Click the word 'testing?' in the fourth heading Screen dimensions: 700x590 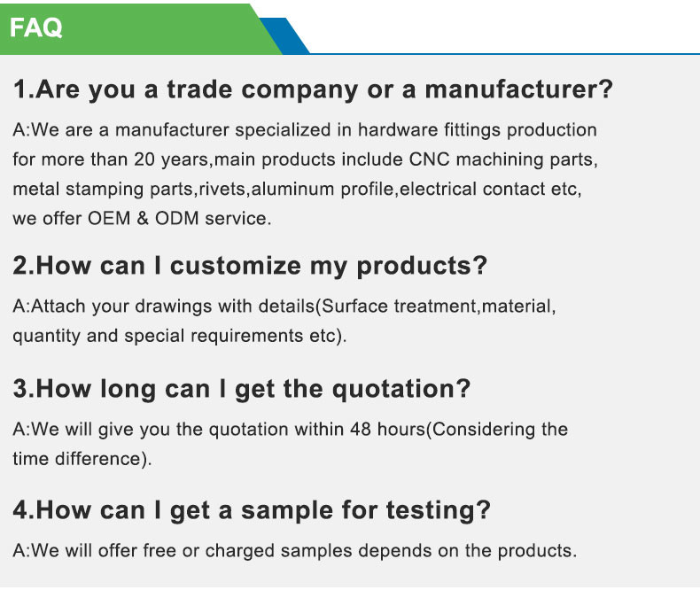click(x=439, y=511)
